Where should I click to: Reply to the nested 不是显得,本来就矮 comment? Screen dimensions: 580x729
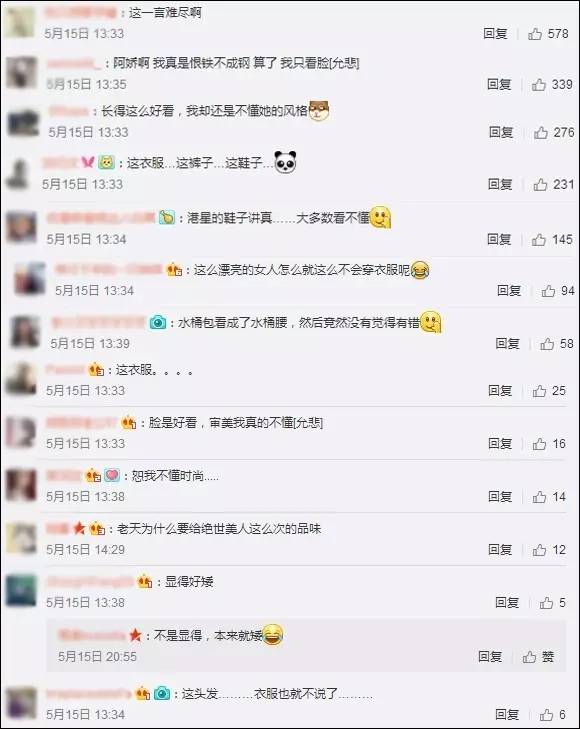[490, 656]
